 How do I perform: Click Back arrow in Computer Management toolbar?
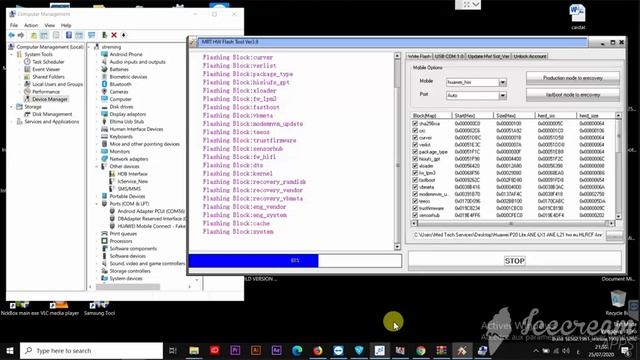click(12, 36)
